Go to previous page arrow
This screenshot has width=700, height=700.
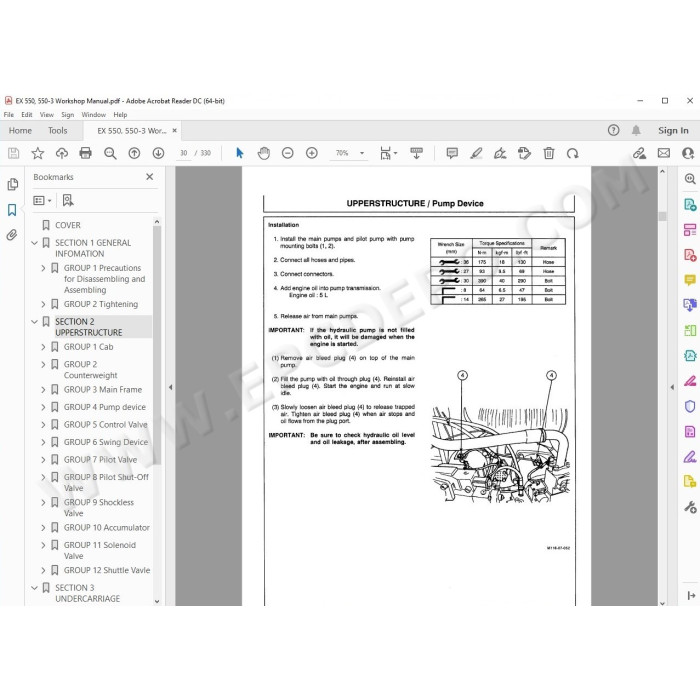coord(134,153)
